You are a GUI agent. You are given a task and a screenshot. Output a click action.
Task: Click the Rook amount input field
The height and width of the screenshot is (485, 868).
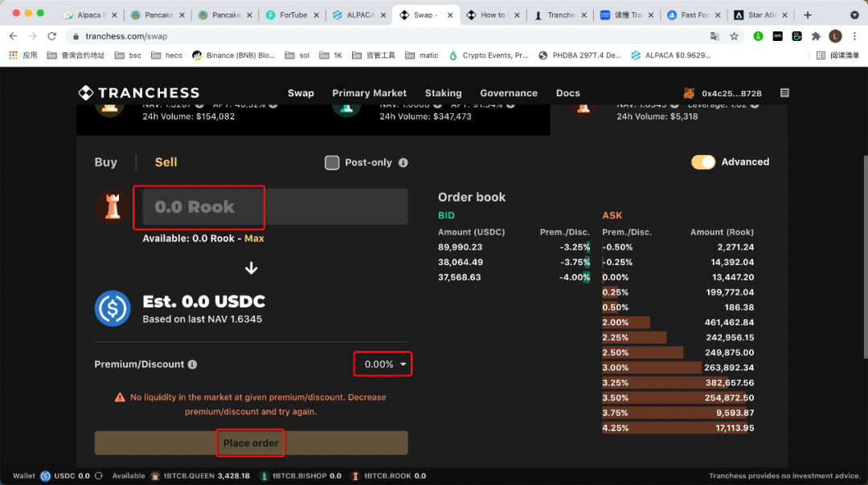(x=275, y=206)
